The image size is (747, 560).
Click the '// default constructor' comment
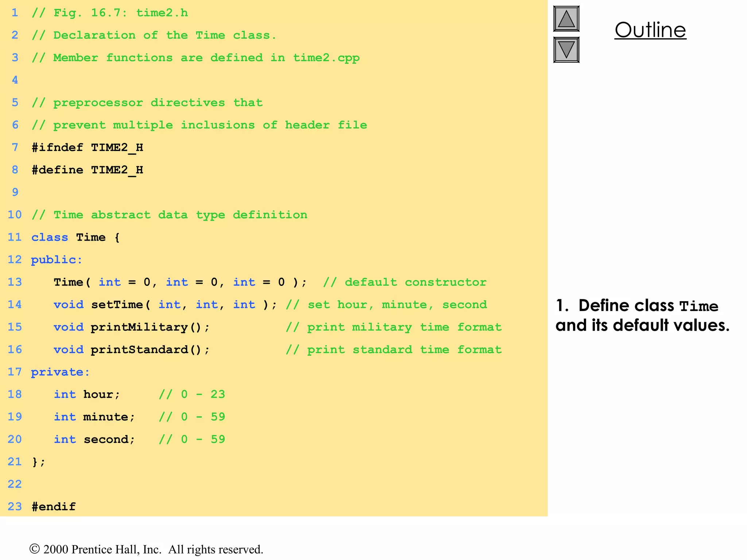pyautogui.click(x=405, y=282)
